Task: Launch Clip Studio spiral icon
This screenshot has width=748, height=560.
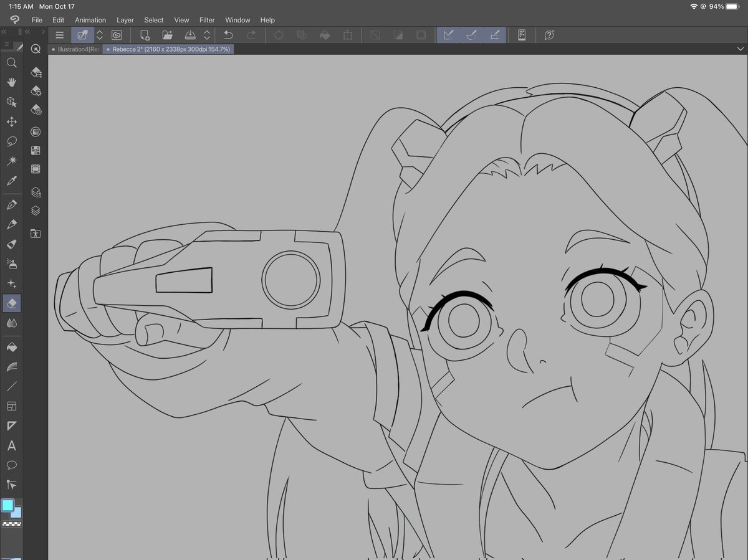Action: pos(117,36)
